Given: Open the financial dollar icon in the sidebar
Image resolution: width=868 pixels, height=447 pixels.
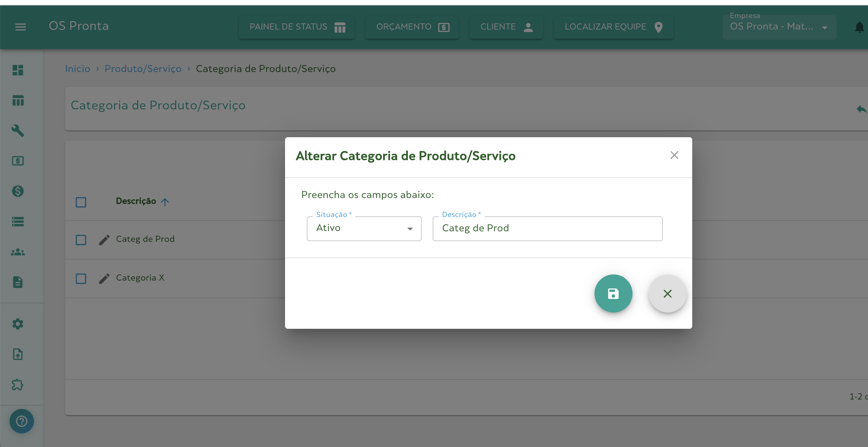Looking at the screenshot, I should 18,191.
